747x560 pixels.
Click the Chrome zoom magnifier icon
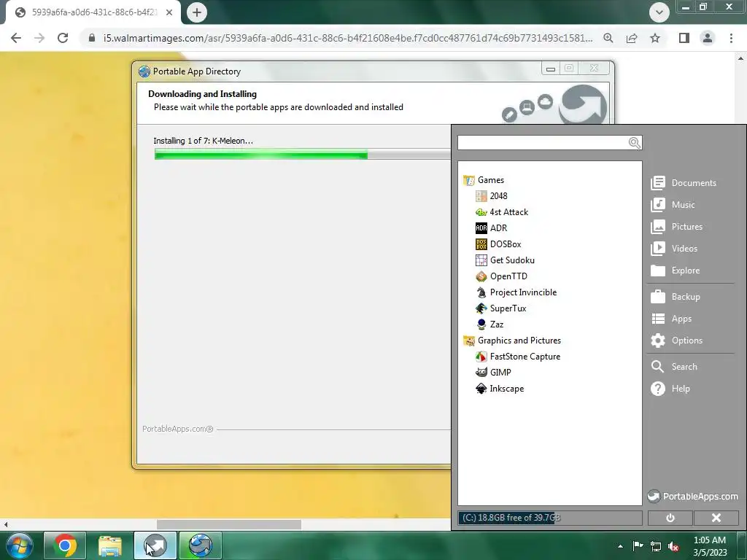pos(608,38)
